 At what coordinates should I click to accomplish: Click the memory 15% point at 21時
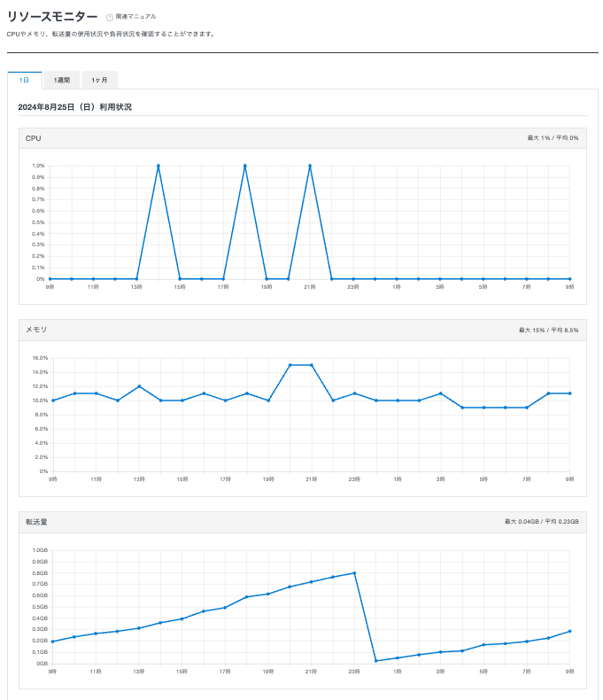pyautogui.click(x=312, y=365)
